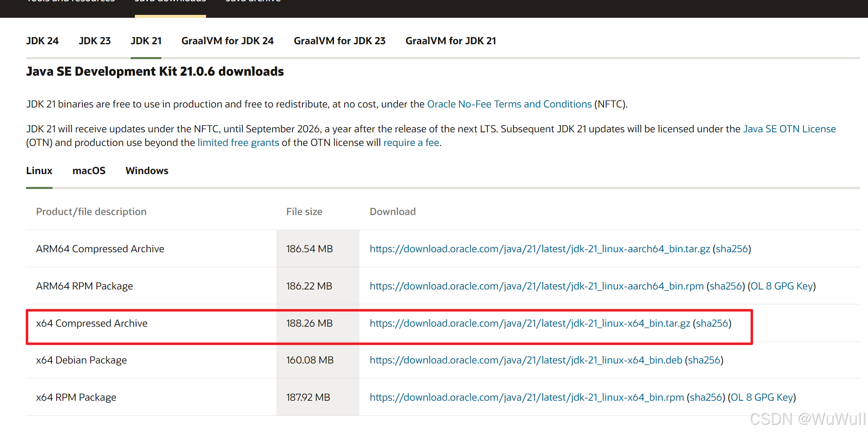Switch to the Windows platform tab
The height and width of the screenshot is (433, 868).
pos(147,171)
